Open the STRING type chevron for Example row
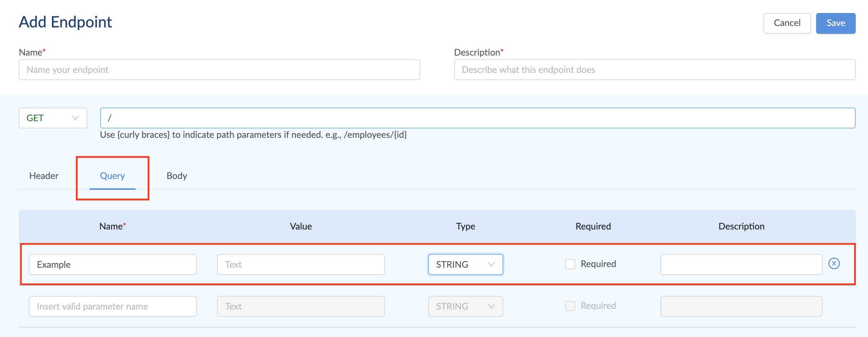The width and height of the screenshot is (868, 337). pos(491,264)
